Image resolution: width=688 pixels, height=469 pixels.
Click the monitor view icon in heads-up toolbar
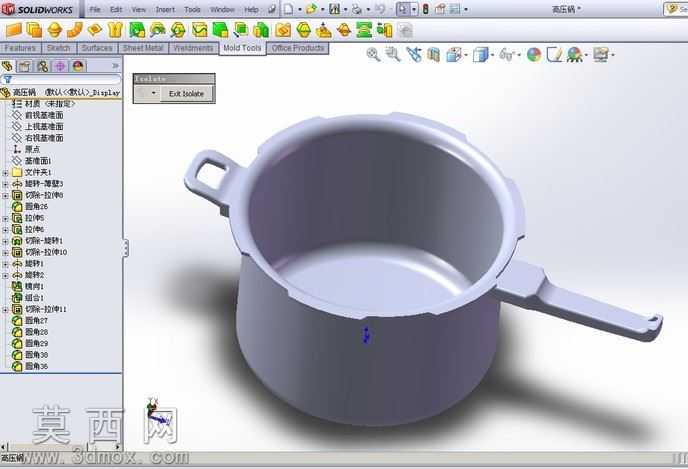tap(601, 55)
